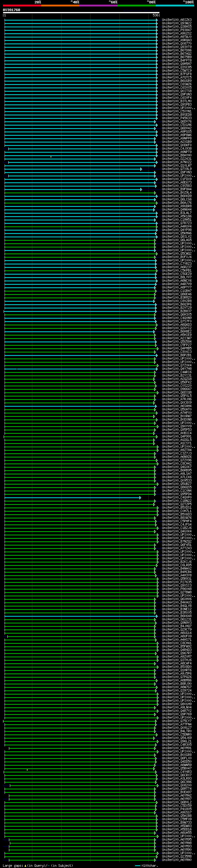The image size is (197, 868).
Task: Select the UniRef100_A6SAH4 label
Action: pyautogui.click(x=177, y=406)
